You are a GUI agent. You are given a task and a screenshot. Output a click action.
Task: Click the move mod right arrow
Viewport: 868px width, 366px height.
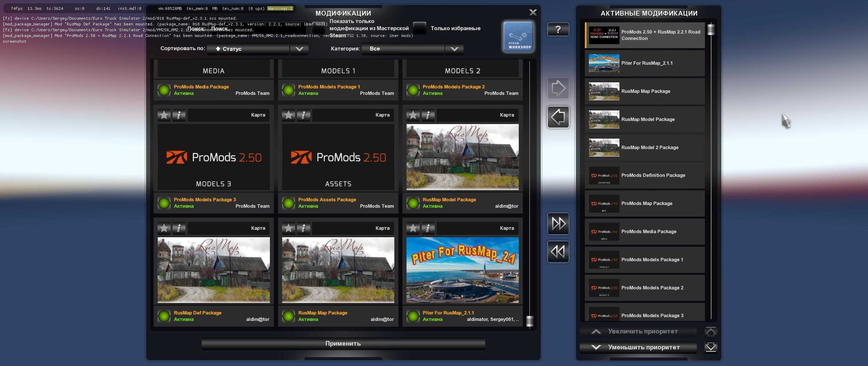(558, 88)
